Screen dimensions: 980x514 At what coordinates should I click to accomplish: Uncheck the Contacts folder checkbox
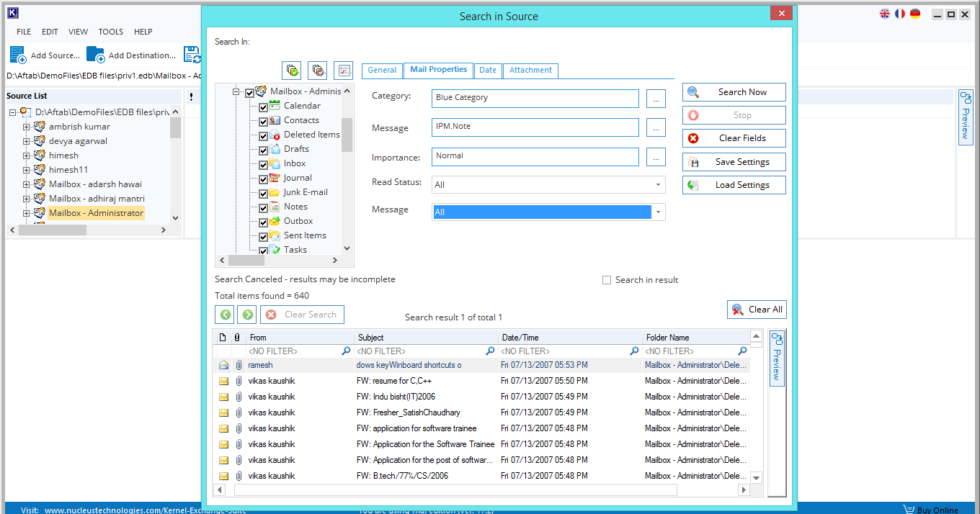263,121
